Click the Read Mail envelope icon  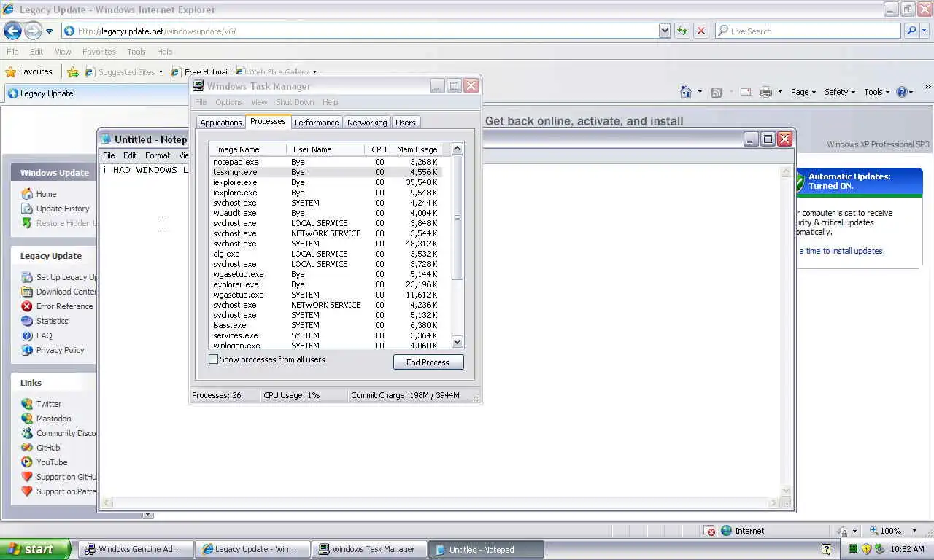coord(746,92)
